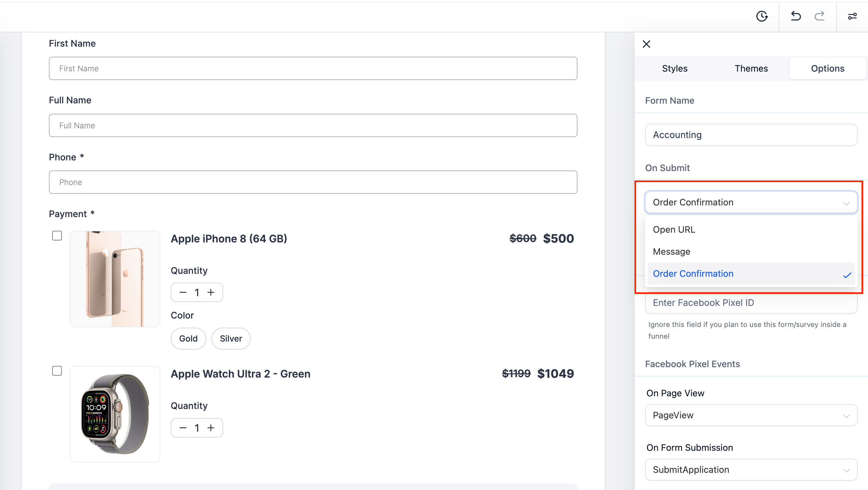Increase iPhone 8 quantity with plus
The height and width of the screenshot is (490, 868).
(211, 292)
